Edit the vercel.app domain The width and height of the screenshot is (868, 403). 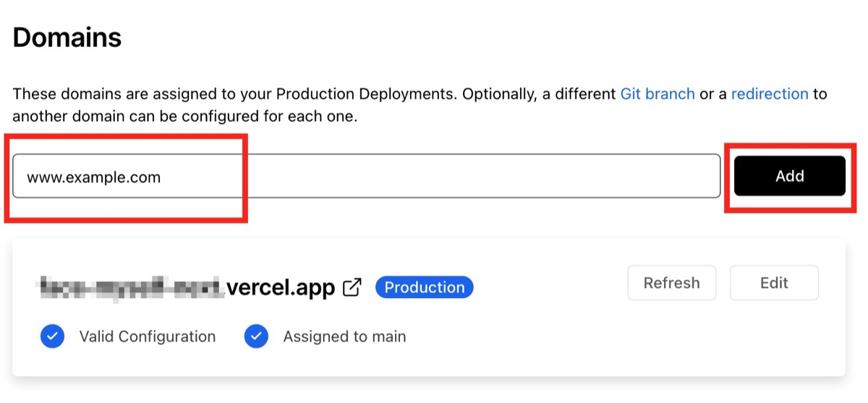pyautogui.click(x=774, y=282)
